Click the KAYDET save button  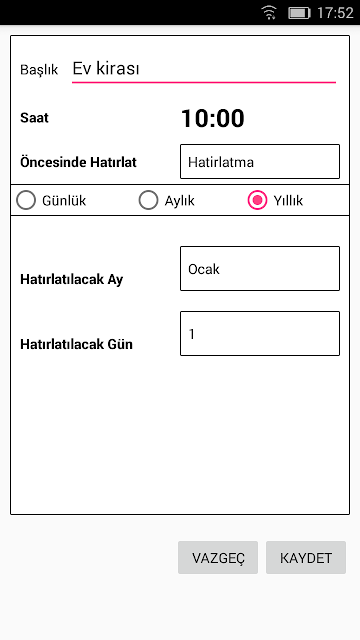[x=306, y=558]
